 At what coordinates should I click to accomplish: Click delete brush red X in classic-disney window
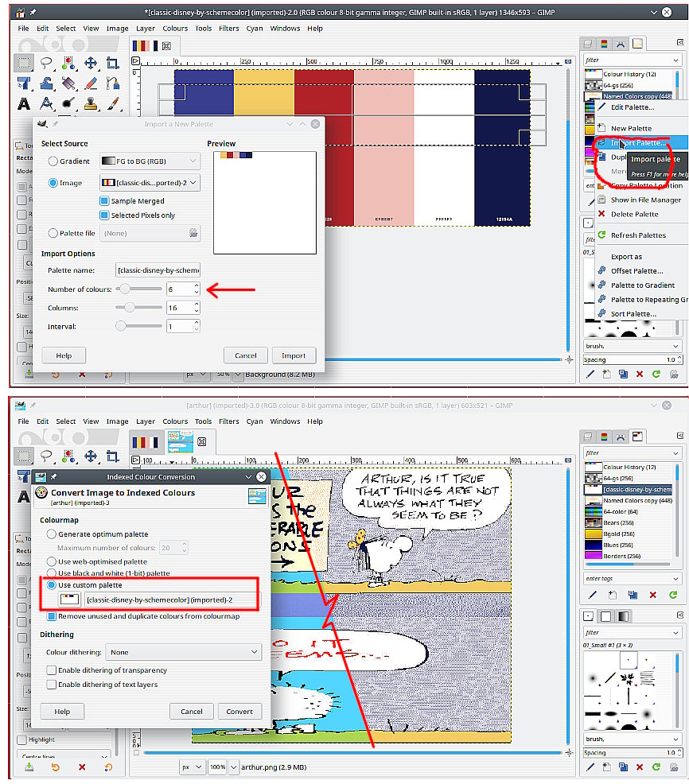(x=640, y=374)
